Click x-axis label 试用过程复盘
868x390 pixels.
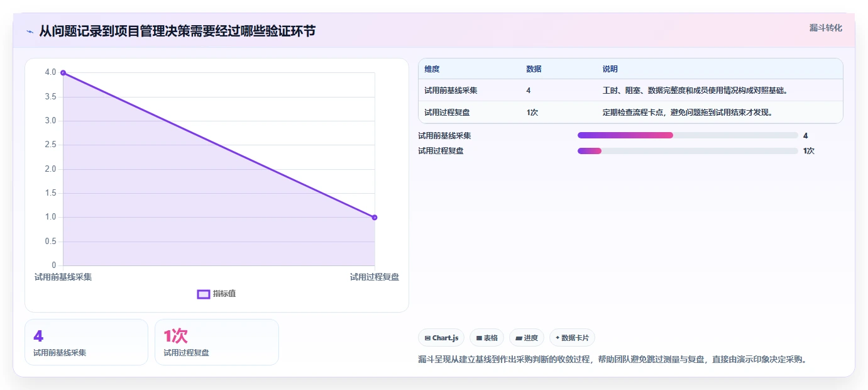(x=375, y=277)
